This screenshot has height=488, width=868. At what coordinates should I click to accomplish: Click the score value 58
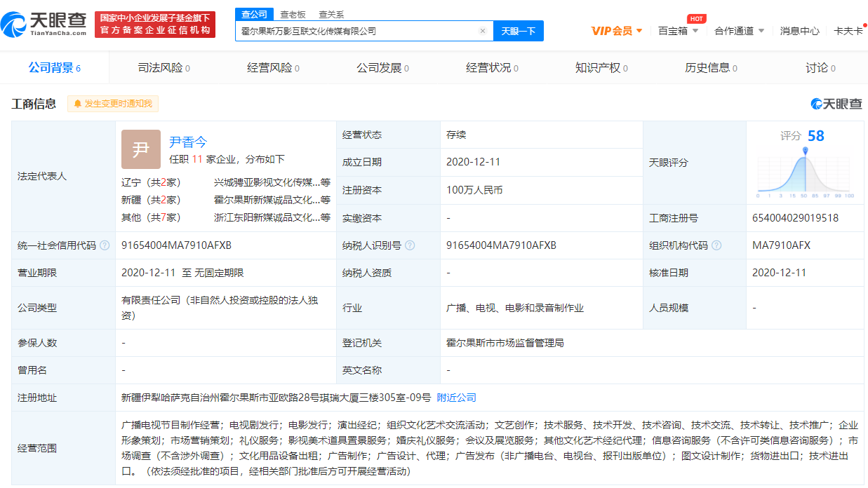pyautogui.click(x=815, y=136)
